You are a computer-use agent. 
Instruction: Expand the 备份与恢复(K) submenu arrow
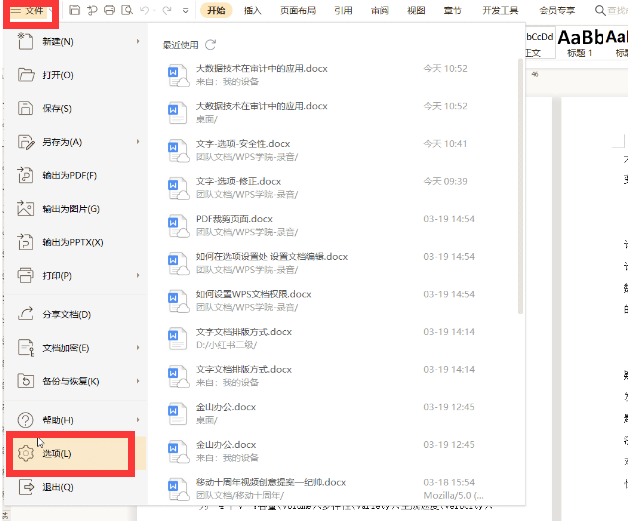click(138, 381)
